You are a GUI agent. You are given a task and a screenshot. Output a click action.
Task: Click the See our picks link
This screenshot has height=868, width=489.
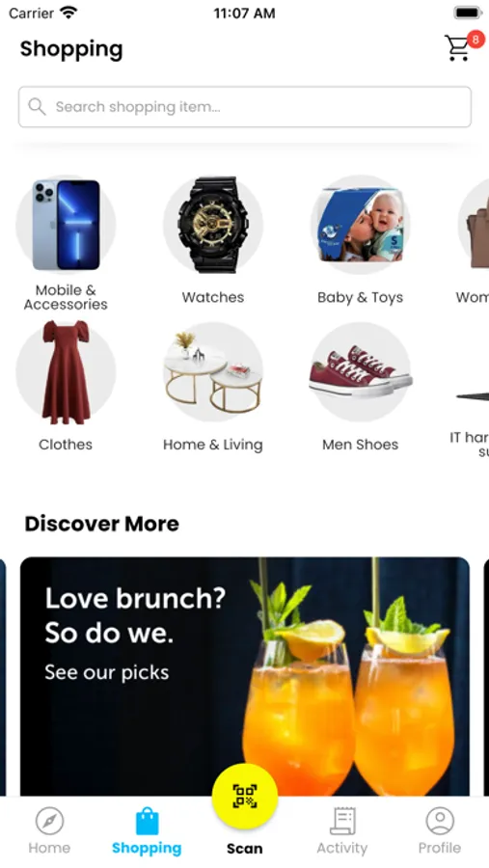point(106,672)
